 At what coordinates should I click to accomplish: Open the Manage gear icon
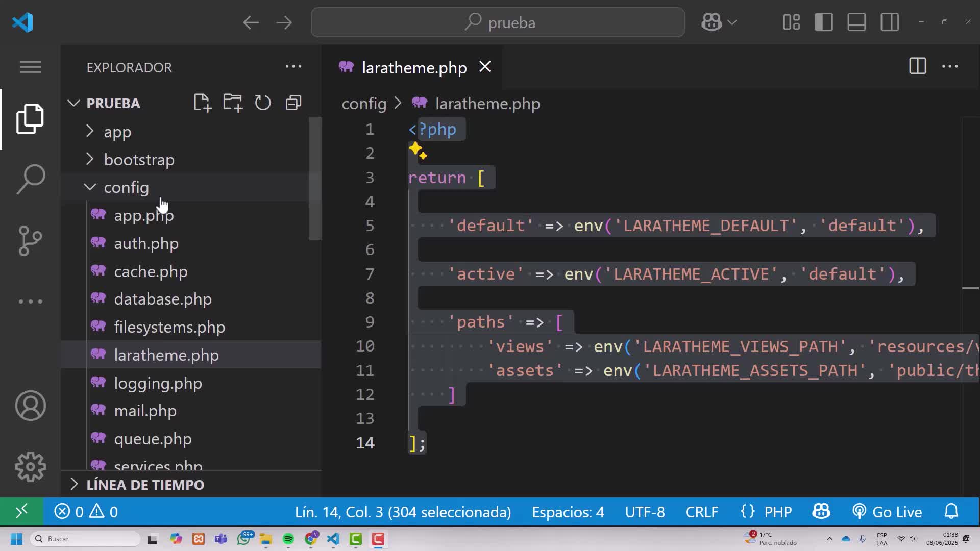31,467
